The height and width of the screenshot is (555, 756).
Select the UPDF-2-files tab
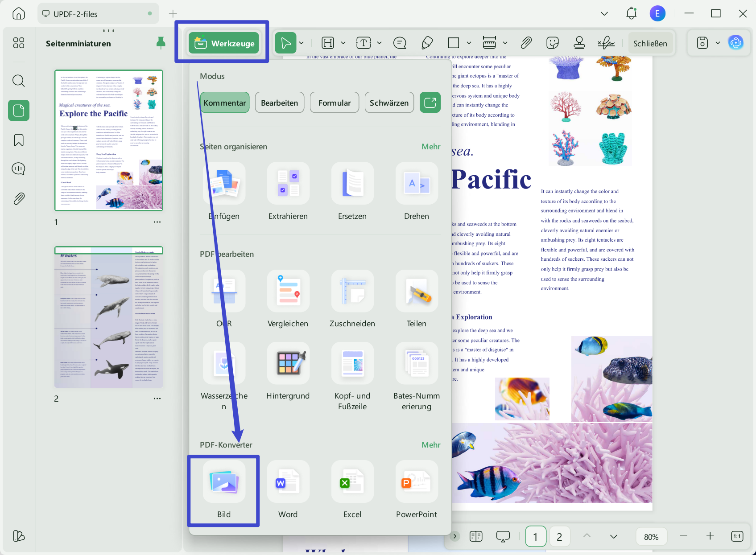coord(98,14)
